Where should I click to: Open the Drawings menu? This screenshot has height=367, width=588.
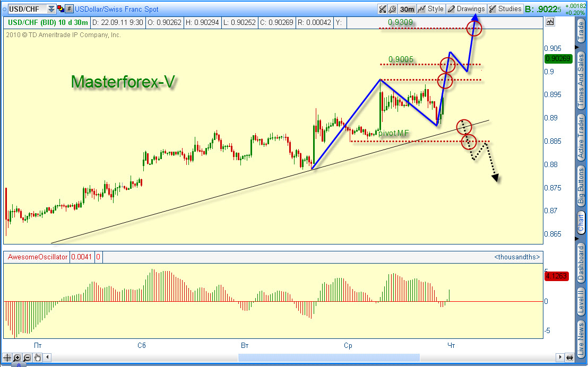tap(466, 9)
